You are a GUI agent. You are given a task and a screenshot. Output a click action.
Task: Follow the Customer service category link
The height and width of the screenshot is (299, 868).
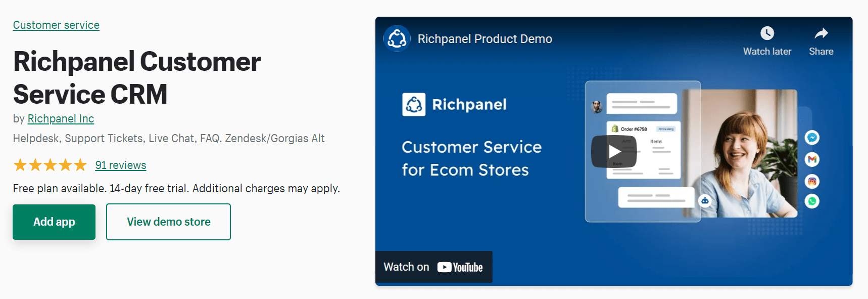tap(56, 25)
